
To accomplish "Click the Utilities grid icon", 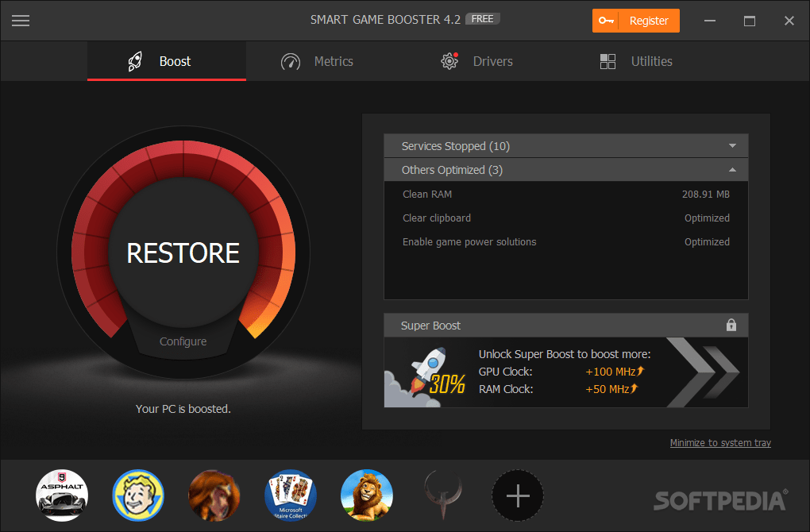I will [608, 61].
